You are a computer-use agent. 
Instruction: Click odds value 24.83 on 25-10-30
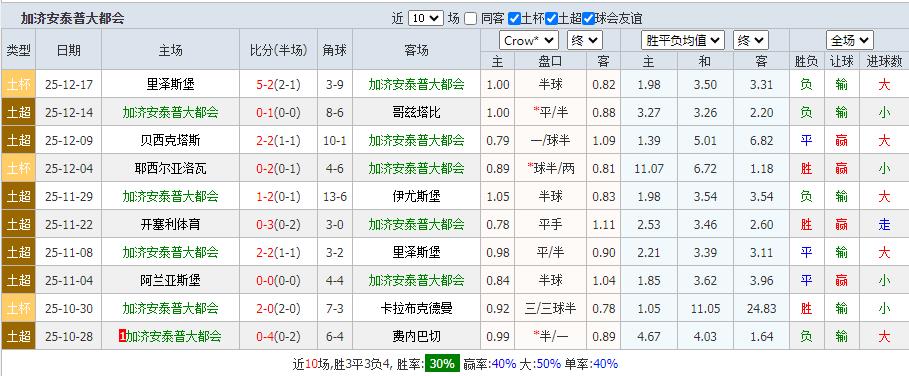click(761, 308)
